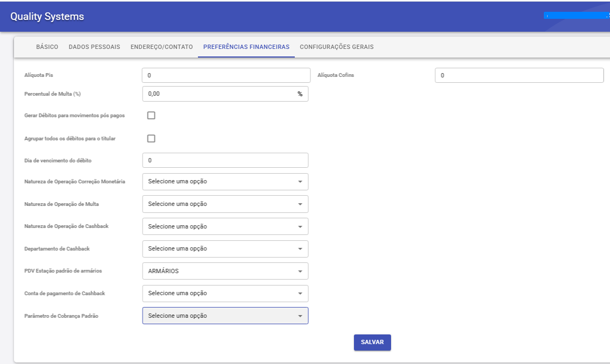Switch to Dados Pessoais tab

coord(94,47)
